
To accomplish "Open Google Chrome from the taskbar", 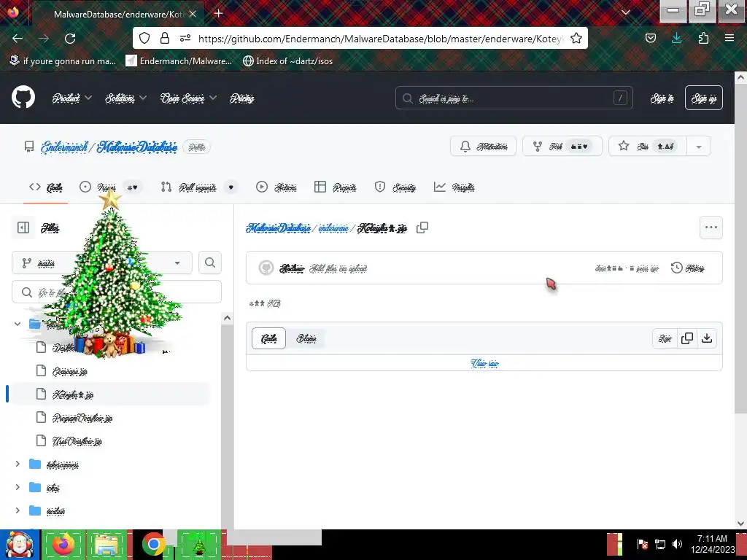I will 153,545.
